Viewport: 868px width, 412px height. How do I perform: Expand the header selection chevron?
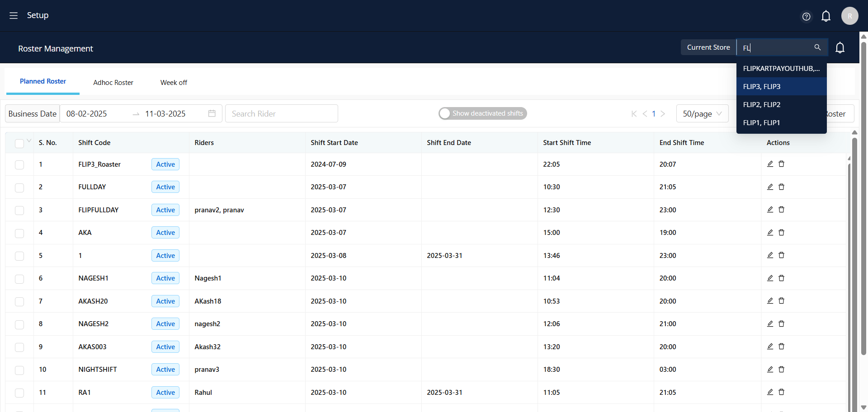click(x=29, y=141)
